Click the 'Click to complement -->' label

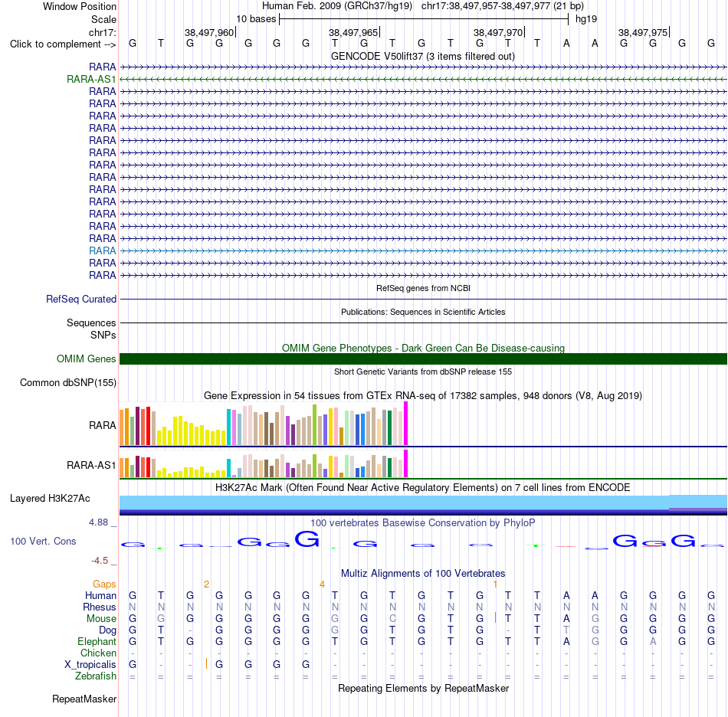pyautogui.click(x=63, y=44)
